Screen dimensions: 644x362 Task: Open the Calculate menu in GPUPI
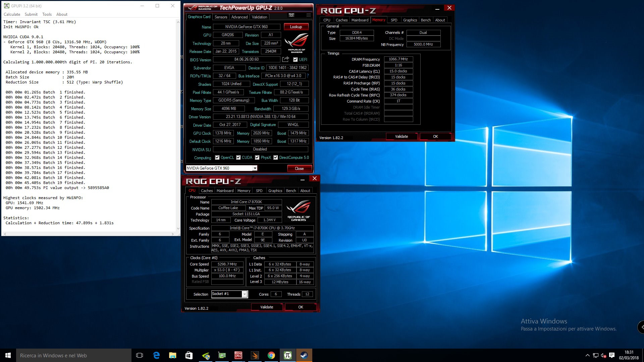click(12, 14)
